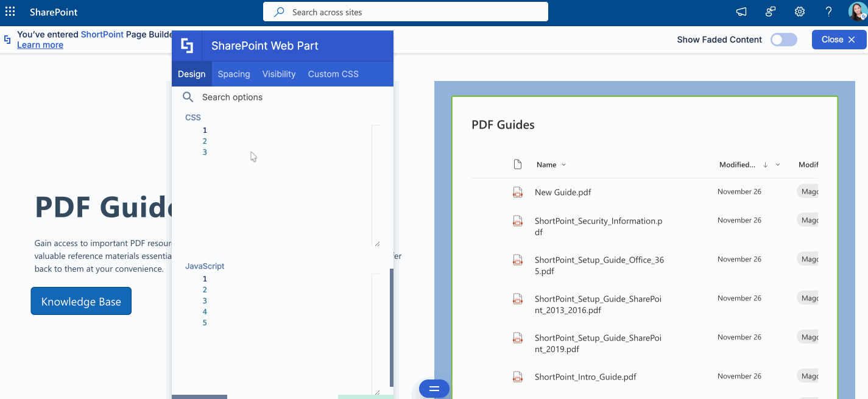868x399 pixels.
Task: Click PDF icon for ShortPoint_Intro_Guide.pdf
Action: (518, 377)
